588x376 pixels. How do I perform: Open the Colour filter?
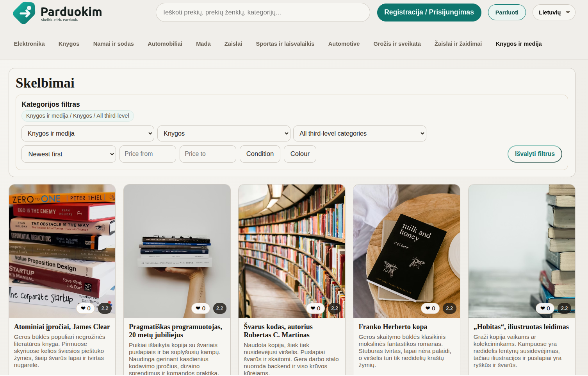[300, 154]
